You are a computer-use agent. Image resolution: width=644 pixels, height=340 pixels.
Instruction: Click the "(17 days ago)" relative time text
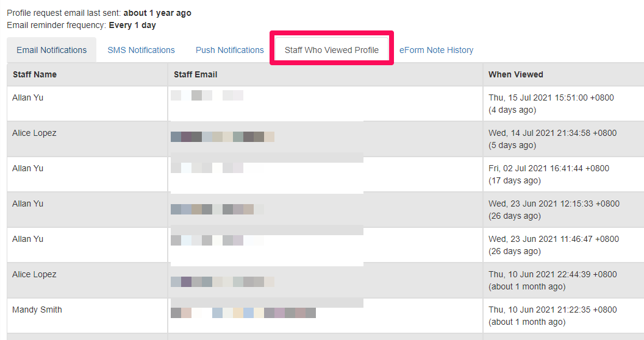(x=514, y=180)
